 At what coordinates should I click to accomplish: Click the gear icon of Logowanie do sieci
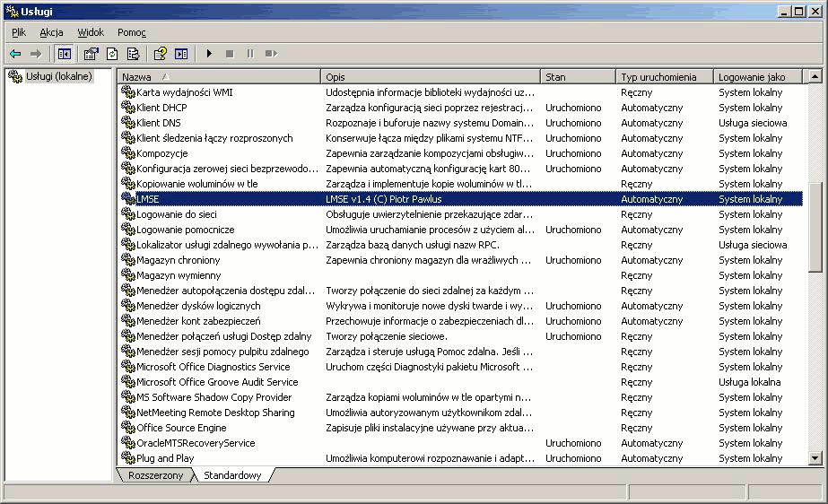click(x=128, y=213)
